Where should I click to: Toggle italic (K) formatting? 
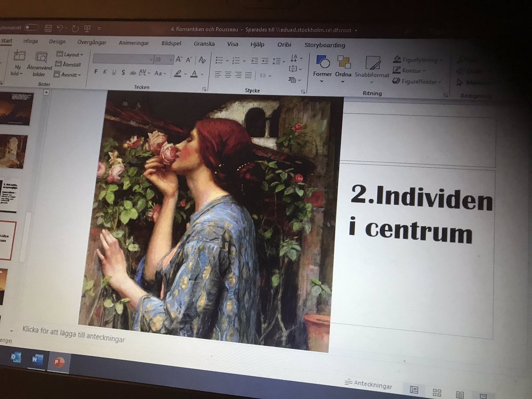tap(105, 72)
